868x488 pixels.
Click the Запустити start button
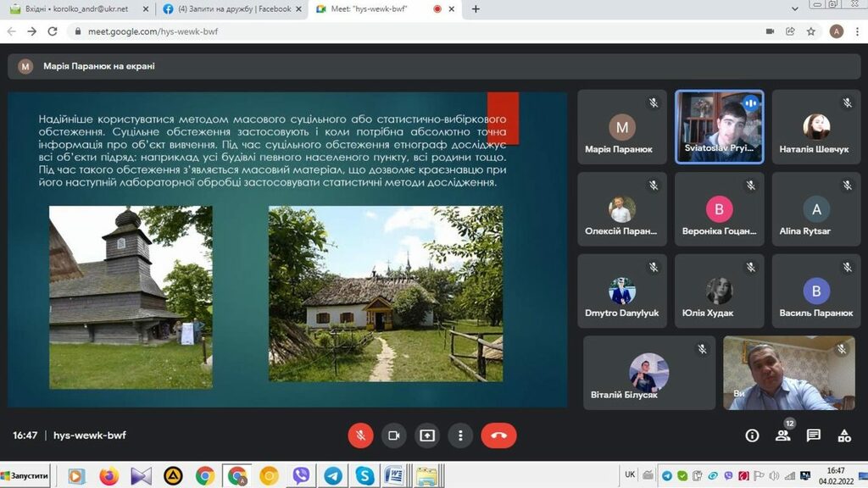coord(25,475)
